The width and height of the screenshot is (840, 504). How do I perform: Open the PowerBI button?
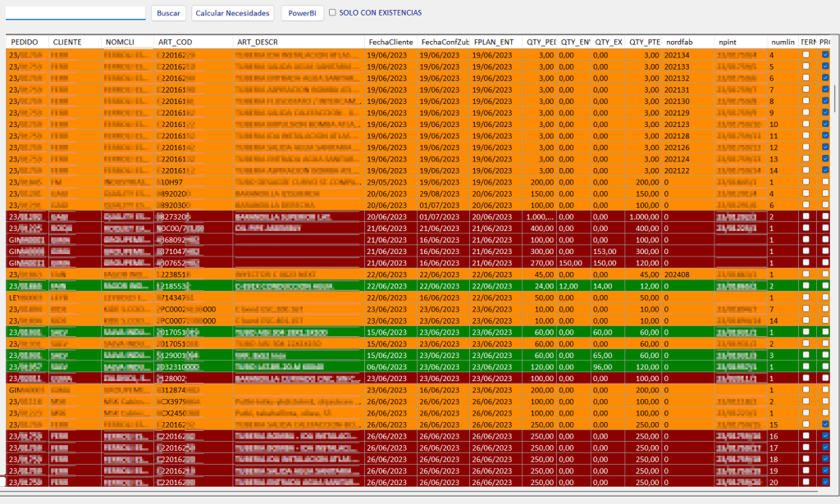point(302,13)
